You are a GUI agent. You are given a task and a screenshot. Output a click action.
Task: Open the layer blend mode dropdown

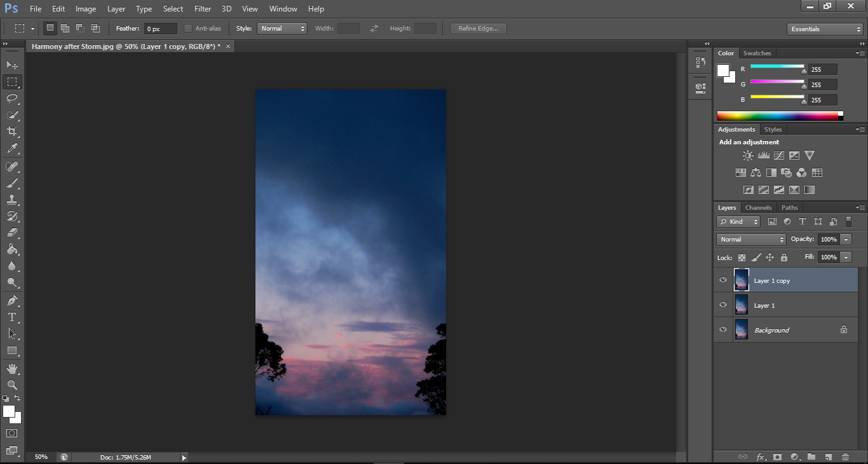(751, 240)
